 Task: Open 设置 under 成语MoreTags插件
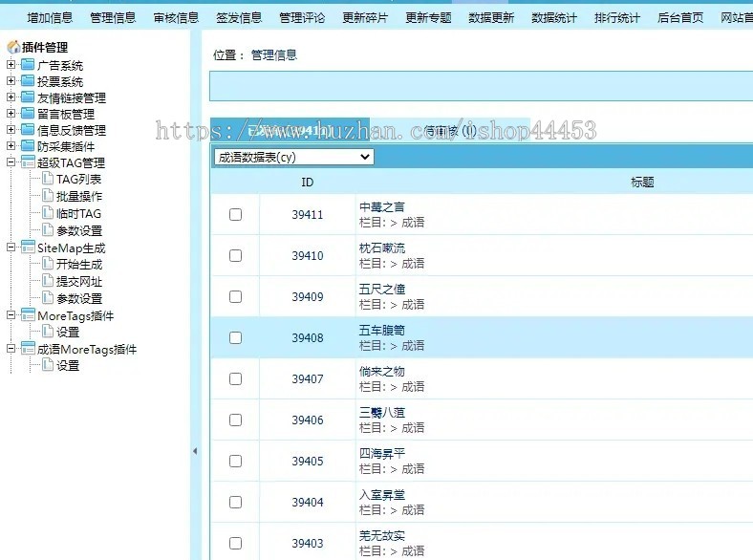(68, 365)
